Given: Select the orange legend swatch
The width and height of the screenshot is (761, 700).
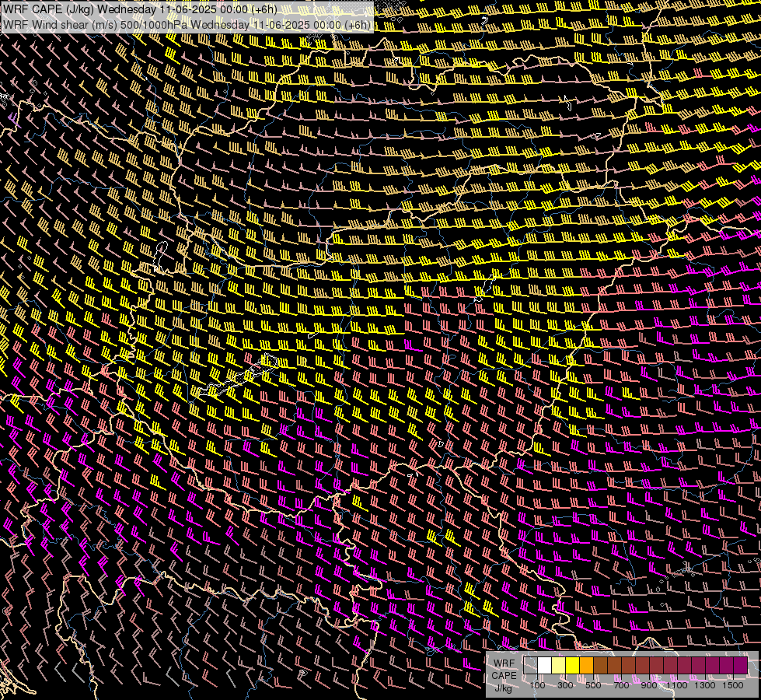Looking at the screenshot, I should pyautogui.click(x=586, y=665).
